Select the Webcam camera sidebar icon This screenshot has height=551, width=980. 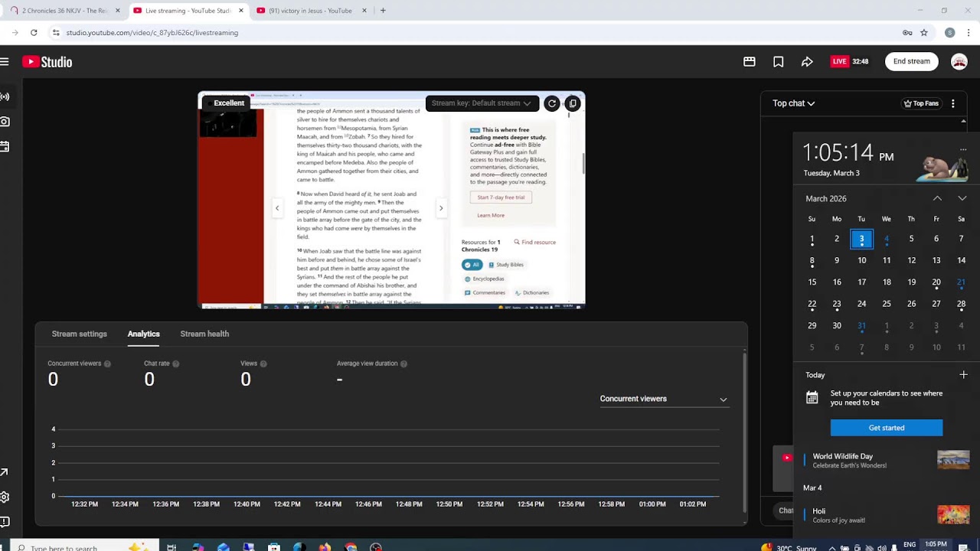(x=5, y=121)
